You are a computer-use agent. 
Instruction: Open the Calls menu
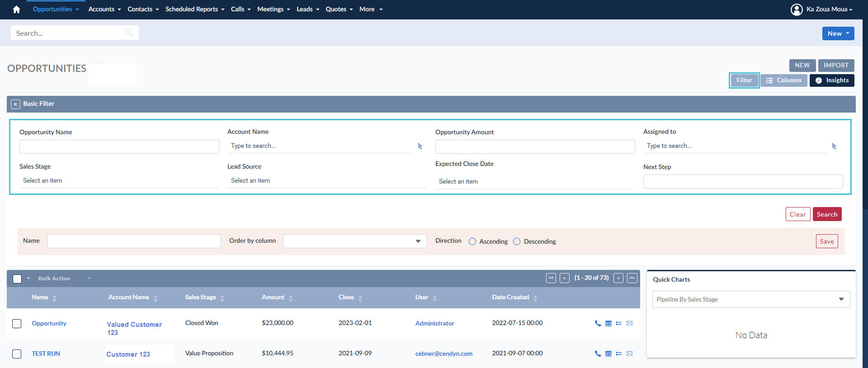(x=241, y=9)
